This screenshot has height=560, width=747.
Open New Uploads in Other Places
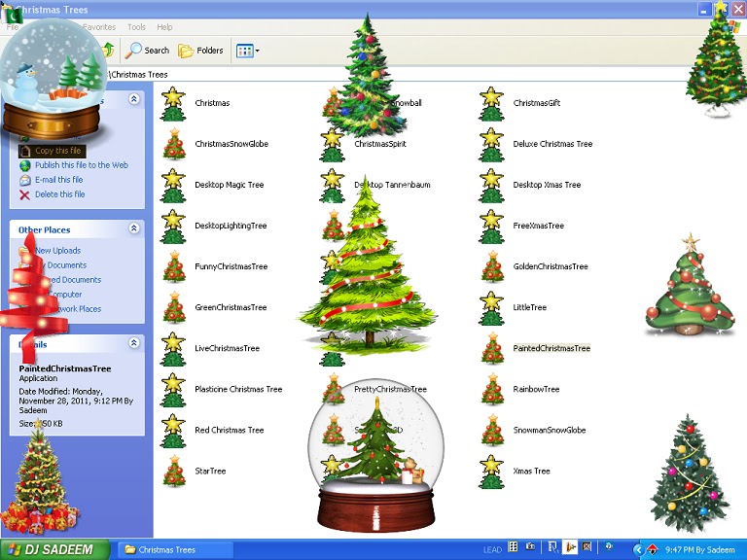(57, 251)
